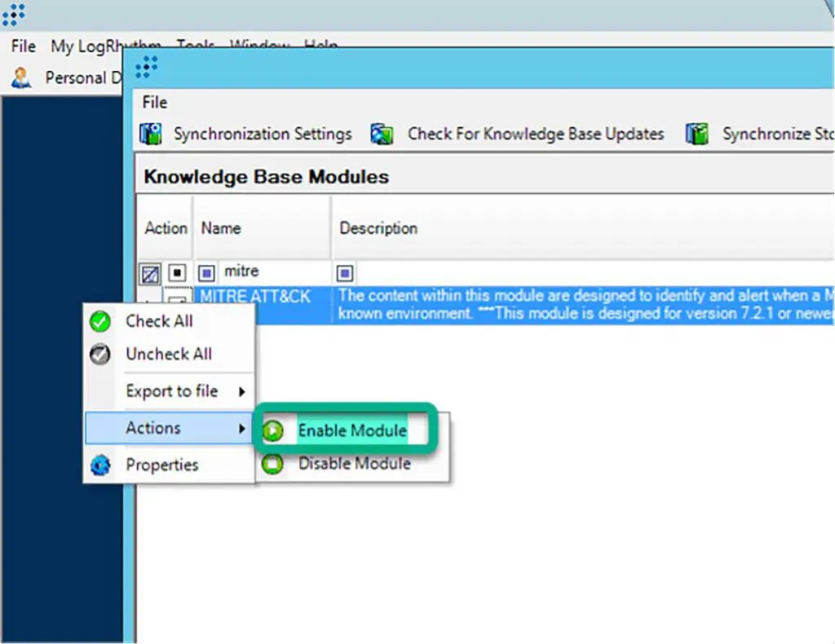835x644 pixels.
Task: Click the Synchronization Settings toolbar icon
Action: tap(150, 135)
